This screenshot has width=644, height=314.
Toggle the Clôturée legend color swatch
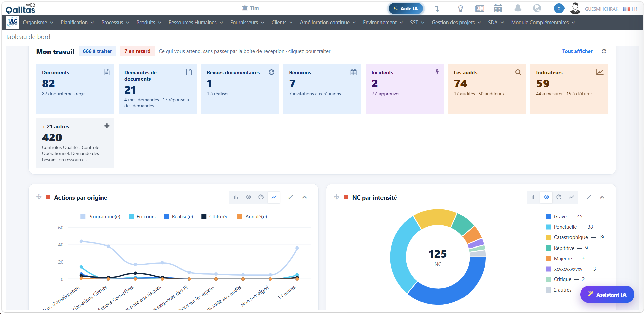pos(204,217)
